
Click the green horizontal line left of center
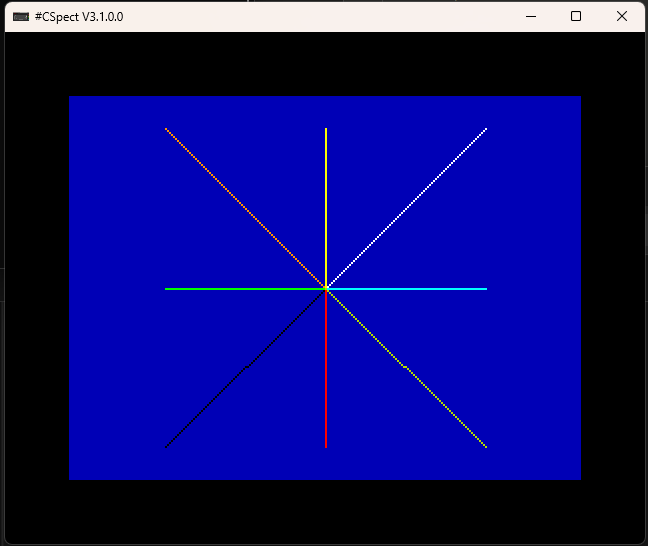tap(245, 288)
